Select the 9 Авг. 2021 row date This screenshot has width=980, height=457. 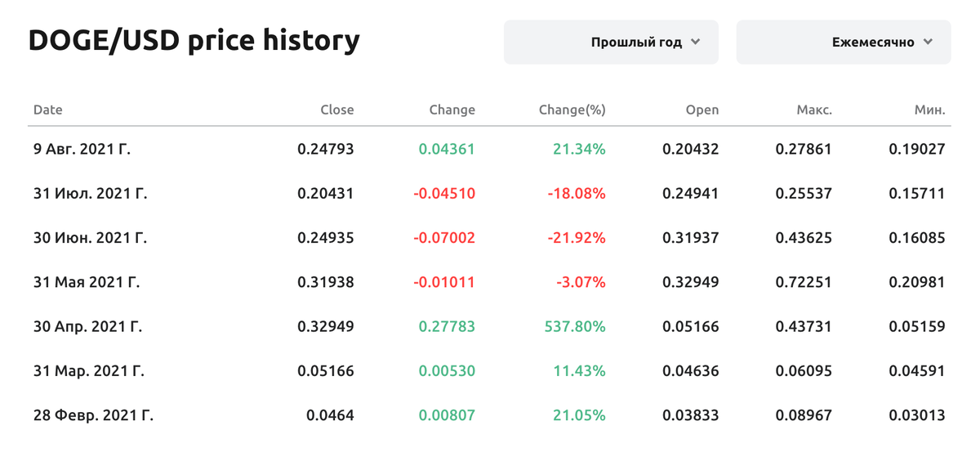(x=82, y=150)
